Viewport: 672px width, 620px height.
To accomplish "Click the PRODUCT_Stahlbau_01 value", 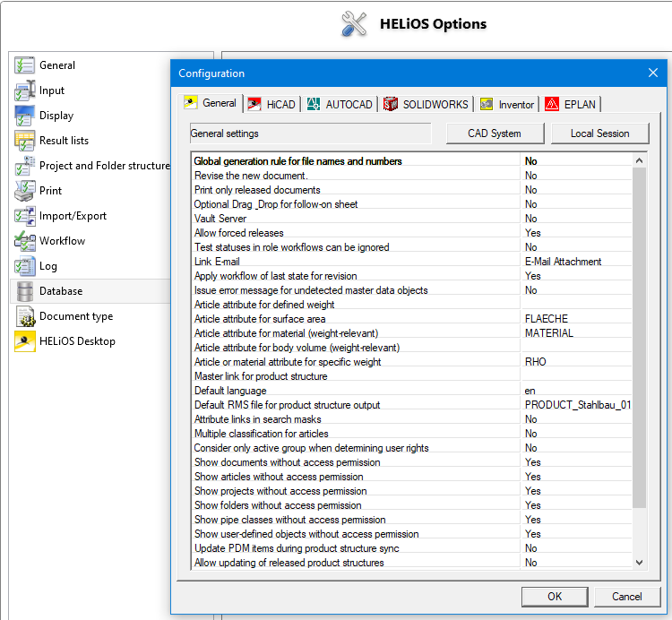I will click(x=576, y=405).
